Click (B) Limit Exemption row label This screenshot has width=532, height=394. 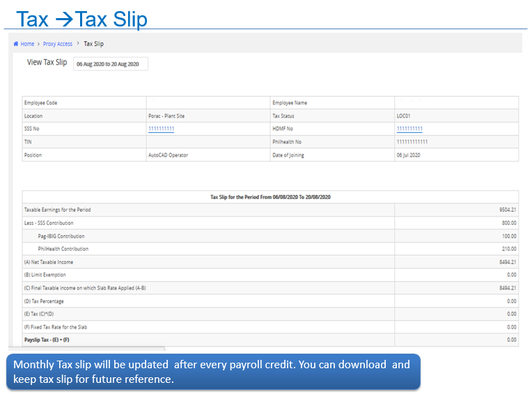(x=45, y=275)
